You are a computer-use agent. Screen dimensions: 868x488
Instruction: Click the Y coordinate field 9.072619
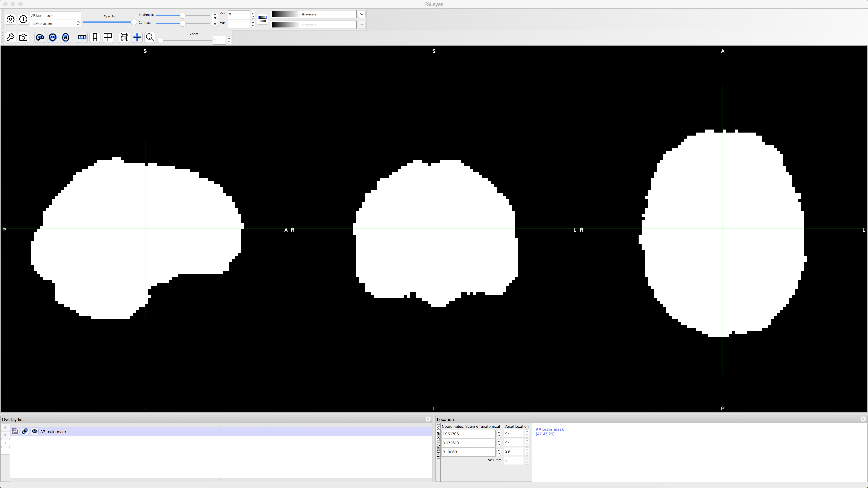(x=468, y=443)
